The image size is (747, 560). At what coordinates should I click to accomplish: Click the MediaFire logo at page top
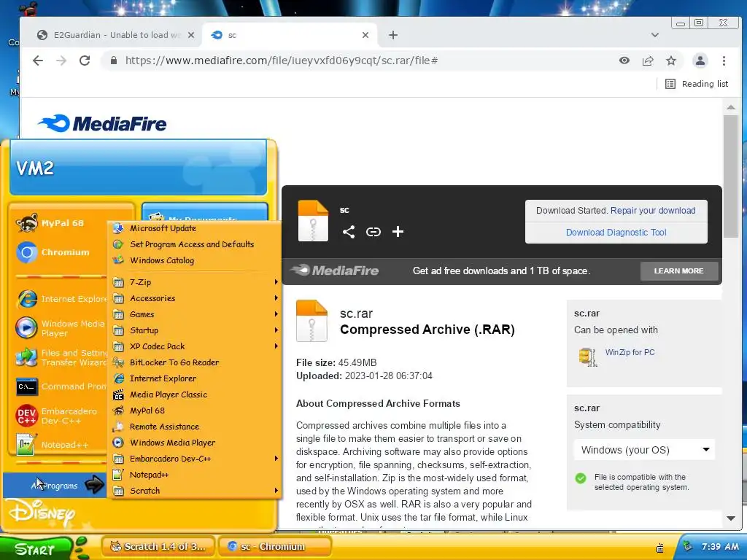point(102,124)
